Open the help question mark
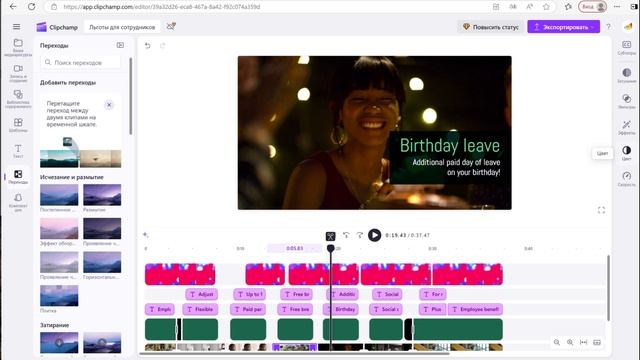 coord(609,27)
